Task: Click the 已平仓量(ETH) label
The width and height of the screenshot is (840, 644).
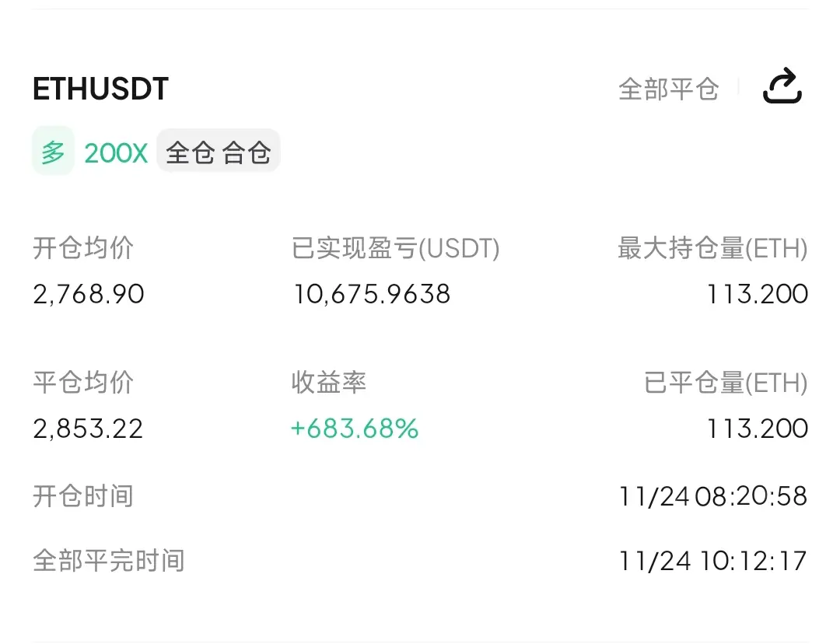Action: tap(726, 383)
